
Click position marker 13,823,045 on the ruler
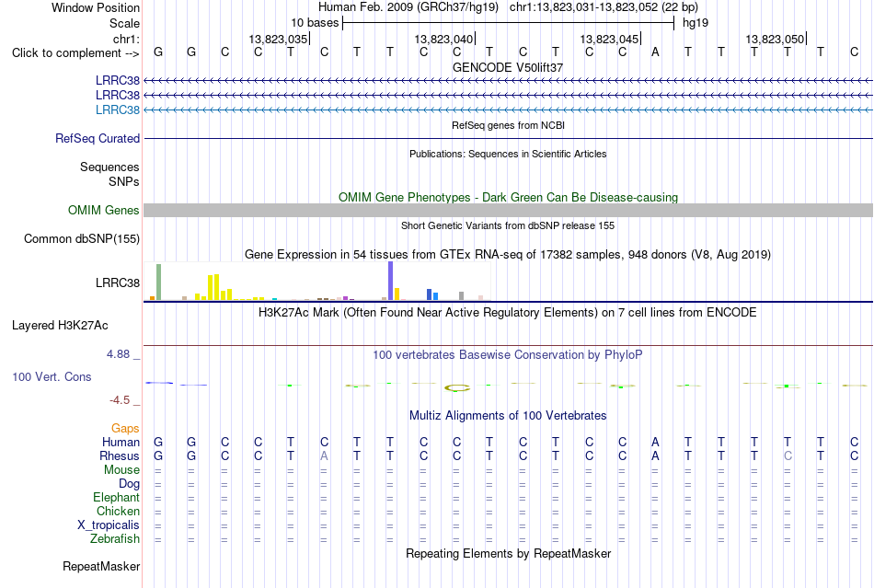pyautogui.click(x=609, y=39)
